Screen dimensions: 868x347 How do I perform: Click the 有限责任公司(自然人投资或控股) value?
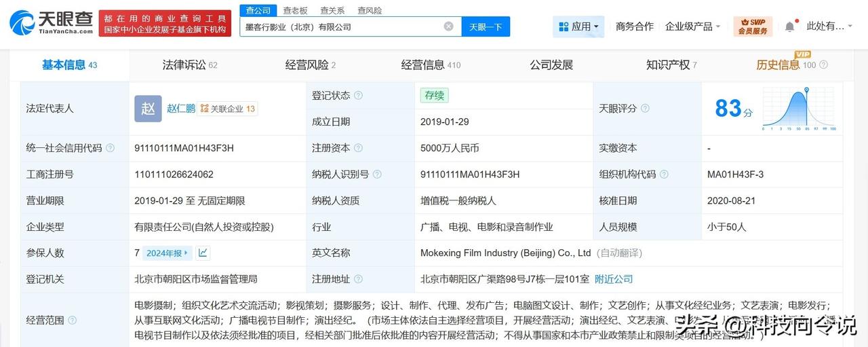click(204, 227)
